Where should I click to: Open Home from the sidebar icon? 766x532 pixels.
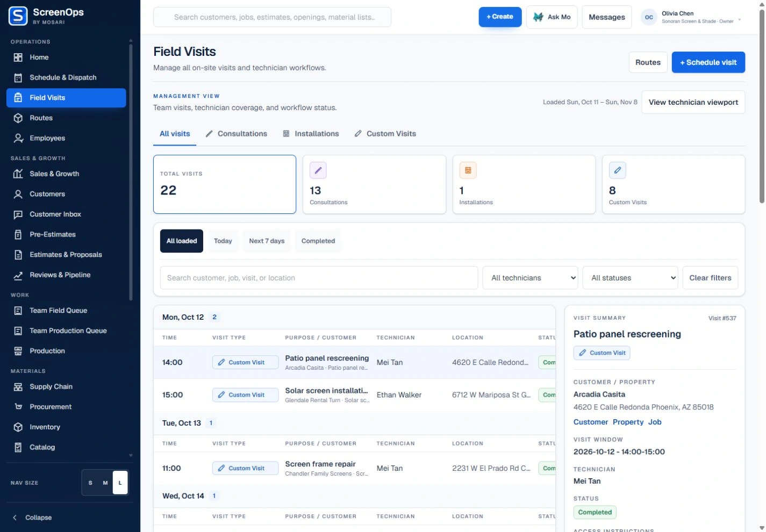pyautogui.click(x=18, y=57)
